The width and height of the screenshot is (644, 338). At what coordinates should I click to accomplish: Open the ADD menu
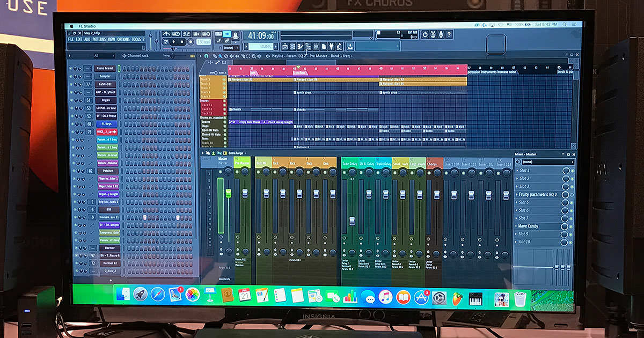87,39
